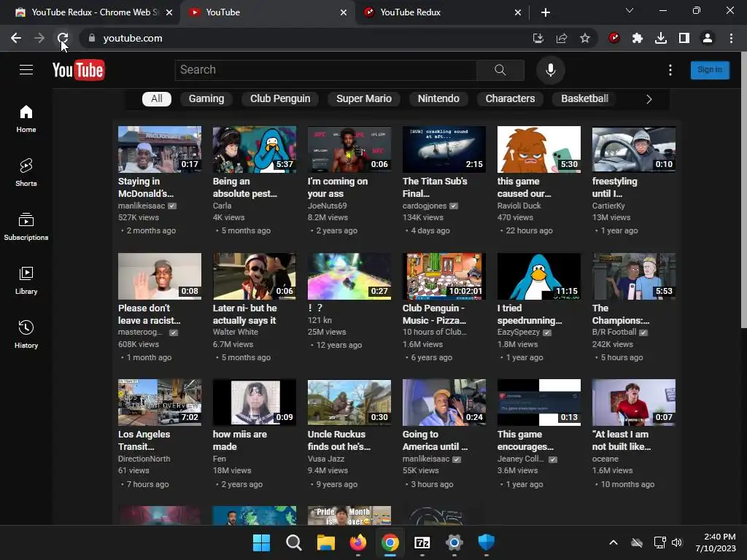Open Windows Start menu
Screen dimensions: 747x560
point(261,542)
